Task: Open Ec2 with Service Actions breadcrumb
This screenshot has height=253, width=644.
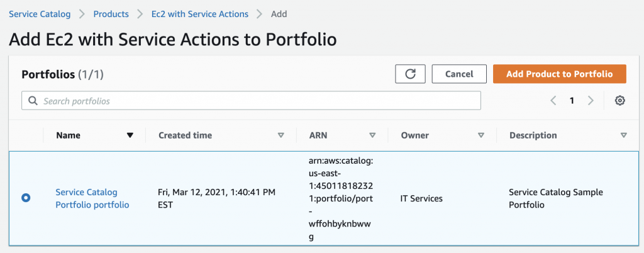Action: click(200, 14)
